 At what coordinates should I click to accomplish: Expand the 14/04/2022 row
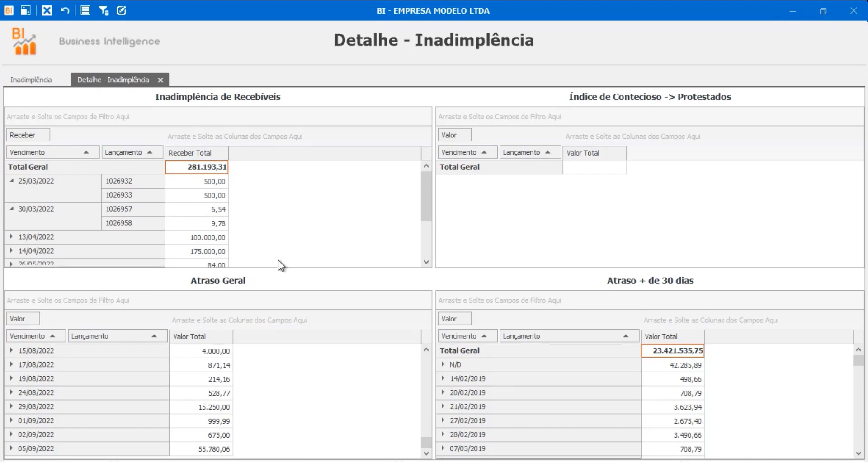[12, 250]
